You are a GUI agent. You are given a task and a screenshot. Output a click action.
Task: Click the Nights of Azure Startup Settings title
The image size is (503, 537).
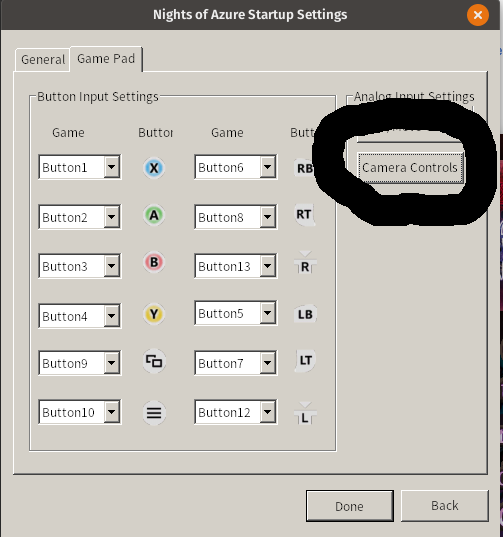(250, 15)
